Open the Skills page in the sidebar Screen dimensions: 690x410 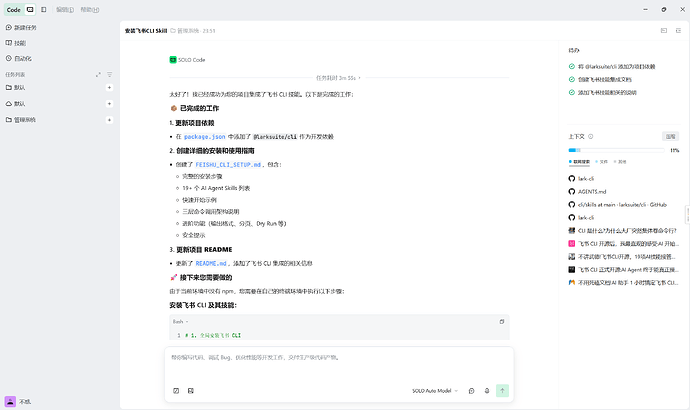[16, 43]
